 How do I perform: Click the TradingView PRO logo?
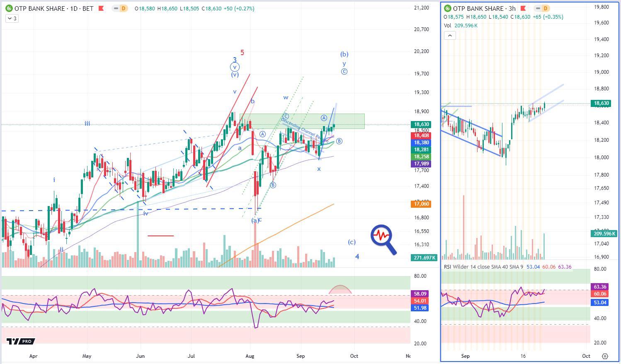pyautogui.click(x=21, y=341)
